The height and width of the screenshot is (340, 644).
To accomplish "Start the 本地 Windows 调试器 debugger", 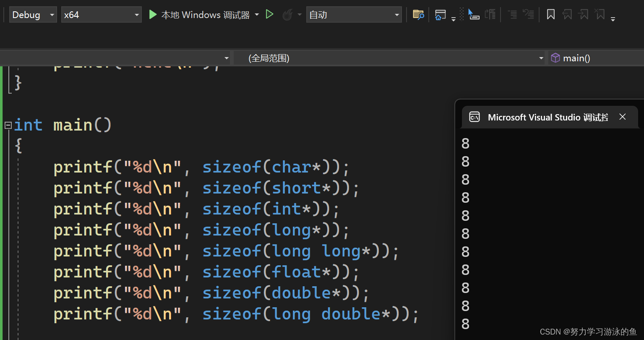I will tap(199, 15).
